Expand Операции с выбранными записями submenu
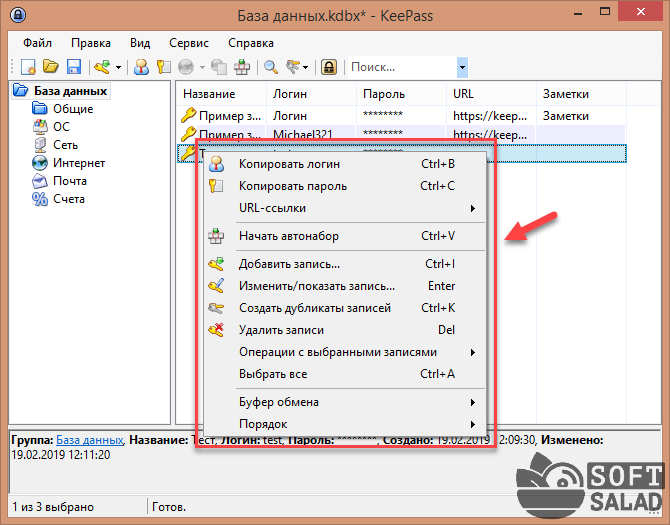Viewport: 670px width, 525px height. pos(344,352)
